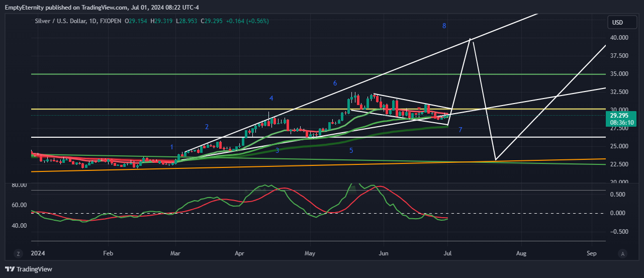Screen dimensions: 644x278
Task: Click the 40.00 left scale label
Action: click(x=19, y=226)
